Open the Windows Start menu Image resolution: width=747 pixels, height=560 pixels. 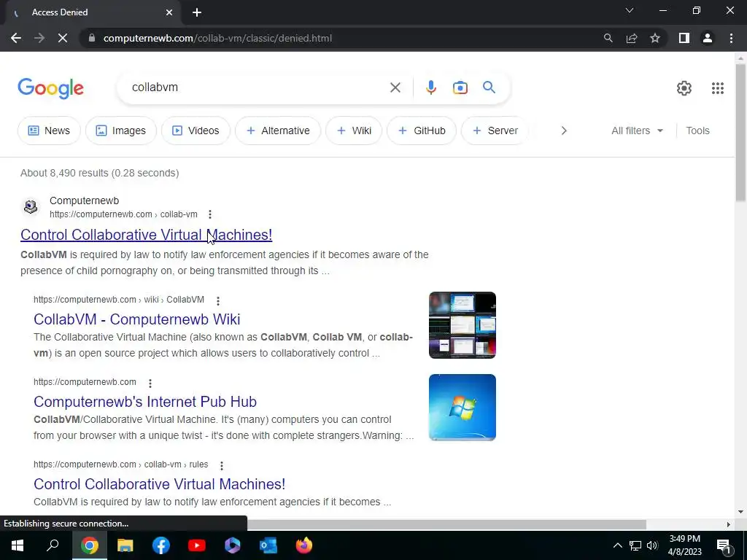click(x=18, y=545)
